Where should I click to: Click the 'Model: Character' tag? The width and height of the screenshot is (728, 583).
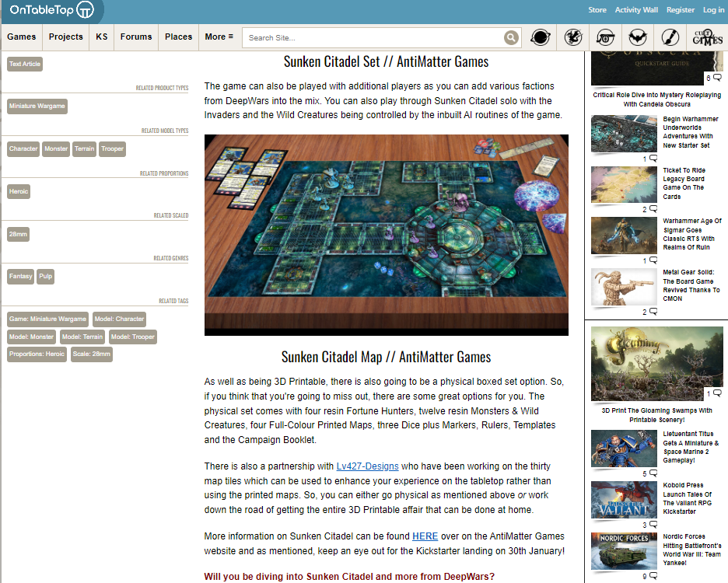pos(119,319)
